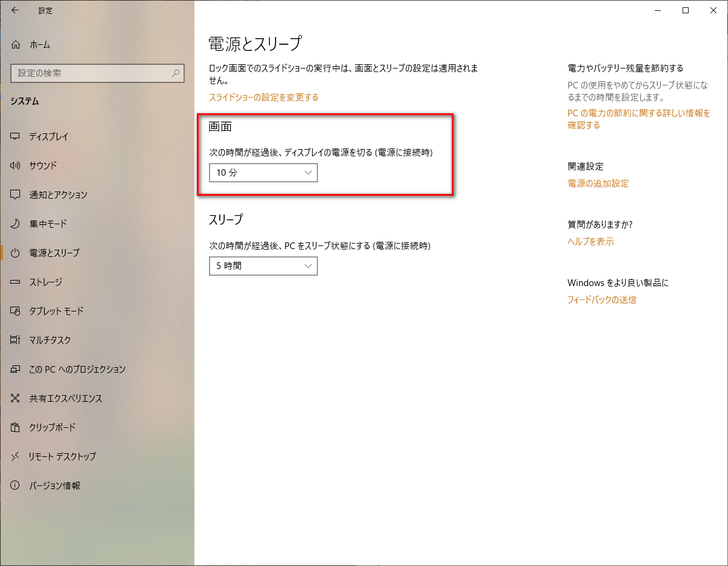Open the 5 時間 sleep timeout dropdown
The image size is (728, 566).
click(x=263, y=266)
